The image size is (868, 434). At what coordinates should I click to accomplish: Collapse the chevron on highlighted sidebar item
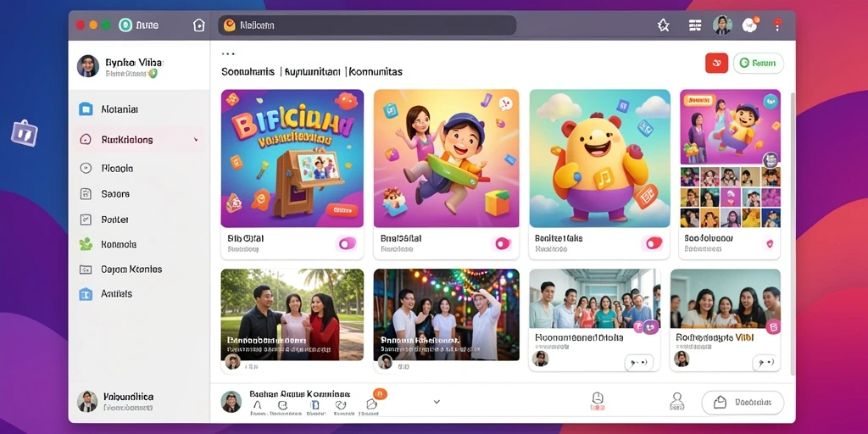(x=196, y=140)
